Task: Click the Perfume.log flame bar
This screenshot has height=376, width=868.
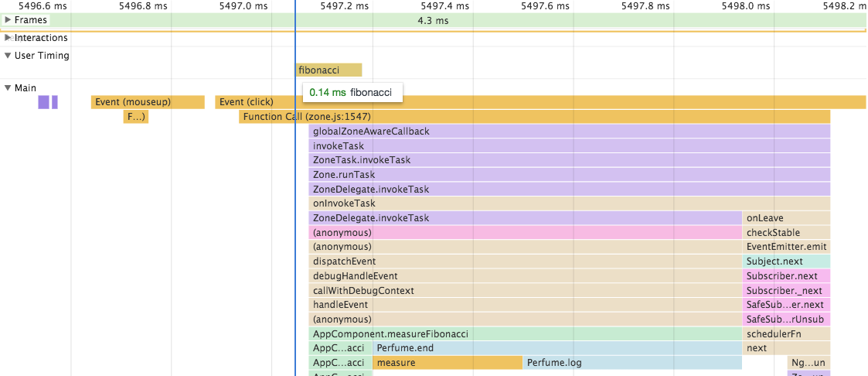Action: 632,363
